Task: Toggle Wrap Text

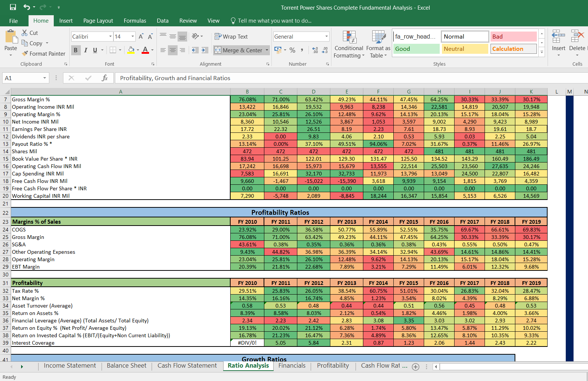Action: 231,36
